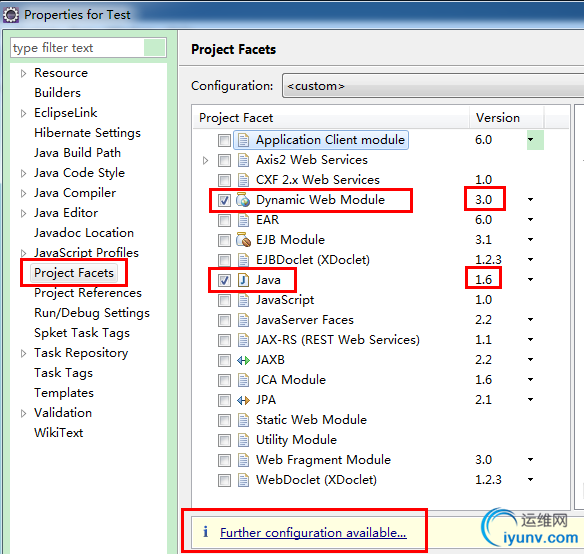Open the Configuration custom combo box
This screenshot has height=554, width=584.
click(x=433, y=86)
